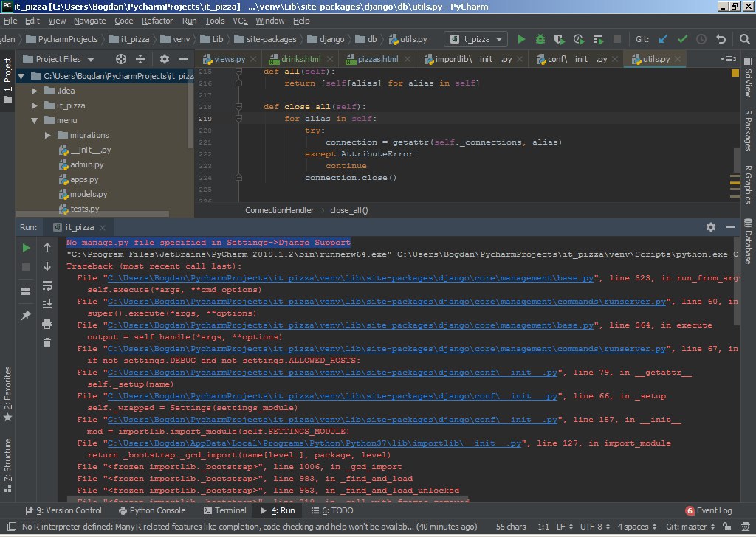Screen dimensions: 756x537
Task: Change UTF-8 file encoding selector
Action: [594, 527]
